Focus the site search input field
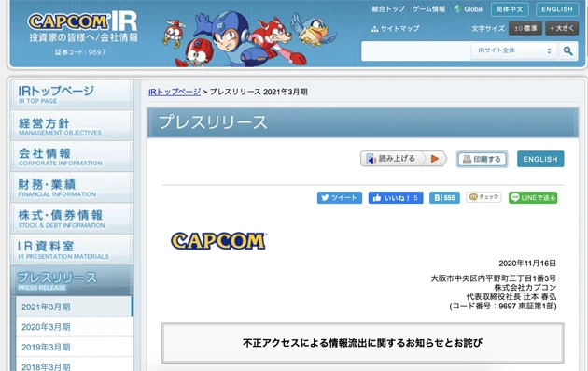Image resolution: width=588 pixels, height=371 pixels. click(416, 50)
